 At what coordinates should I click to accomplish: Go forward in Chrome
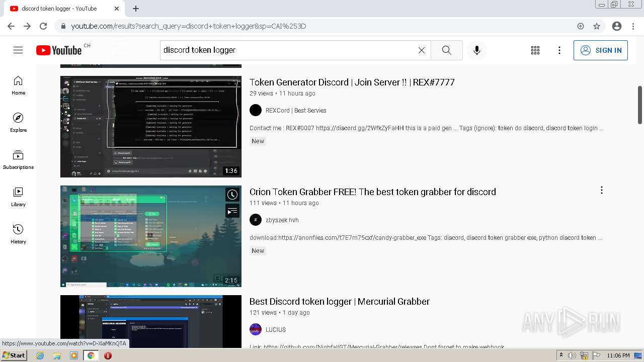click(x=27, y=26)
